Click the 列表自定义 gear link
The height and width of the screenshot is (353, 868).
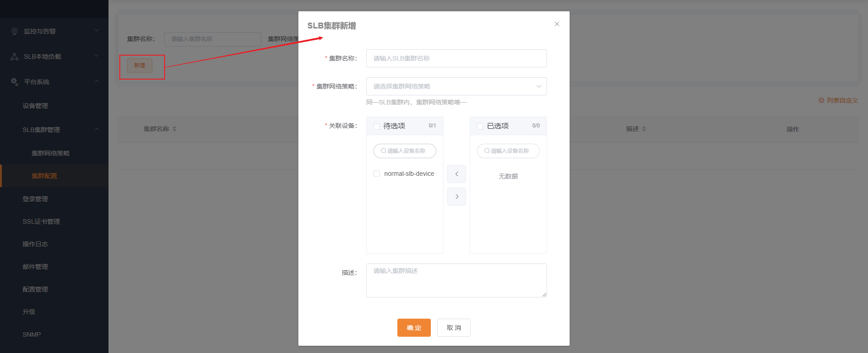click(838, 100)
